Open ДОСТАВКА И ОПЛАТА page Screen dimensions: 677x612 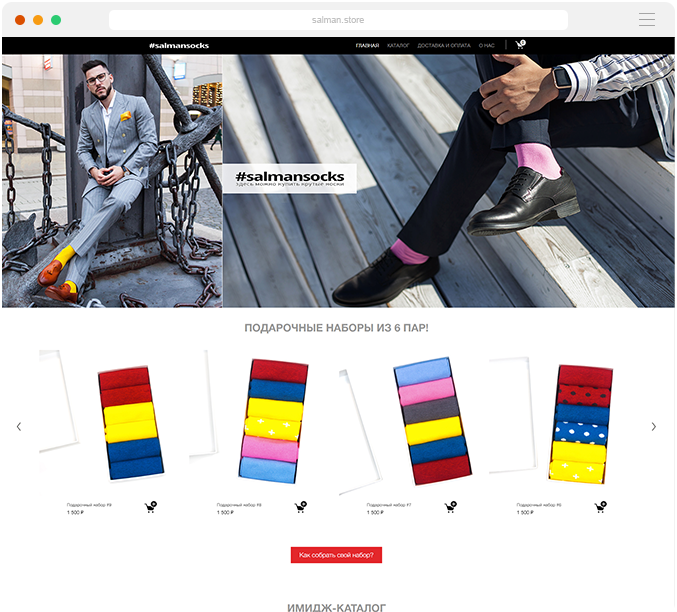pyautogui.click(x=444, y=45)
